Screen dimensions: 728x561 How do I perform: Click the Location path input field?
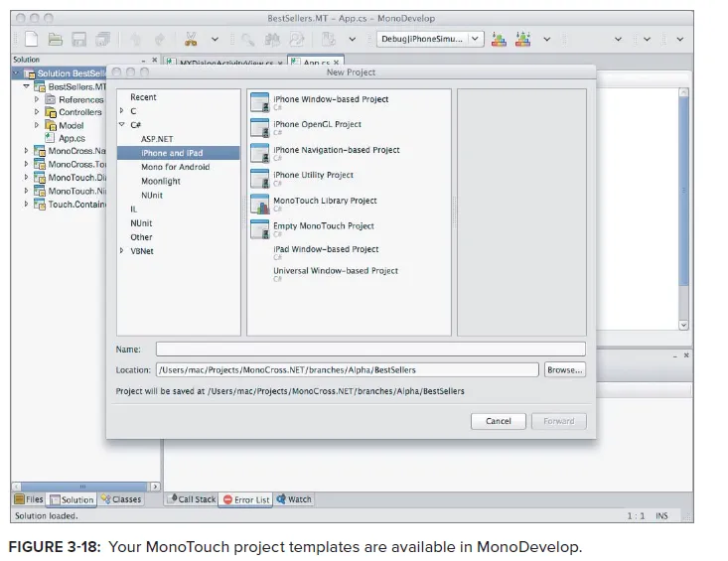click(x=348, y=369)
